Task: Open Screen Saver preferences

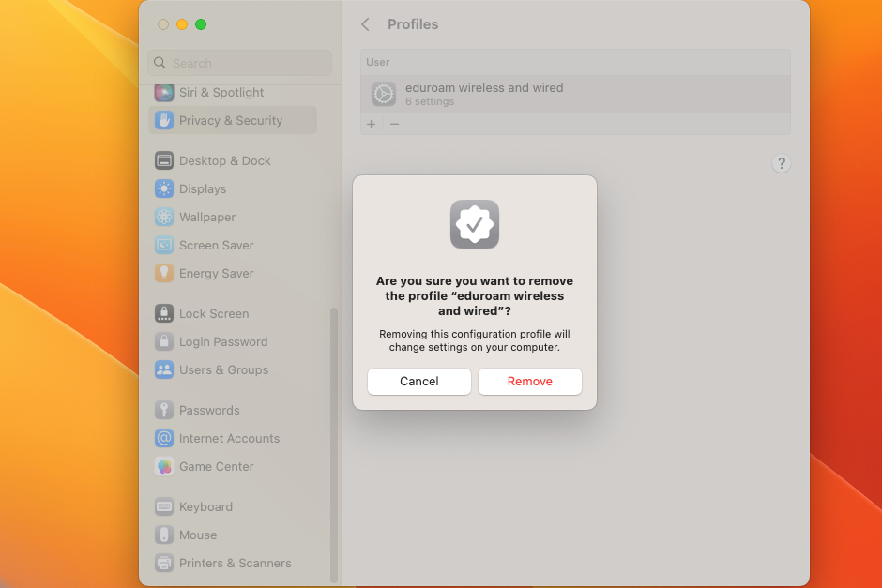Action: 216,245
